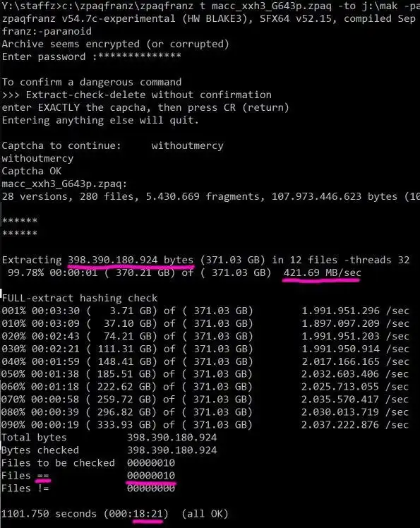Image resolution: width=420 pixels, height=528 pixels.
Task: Click the '010% 00:03:09' progress row
Action: 205,323
